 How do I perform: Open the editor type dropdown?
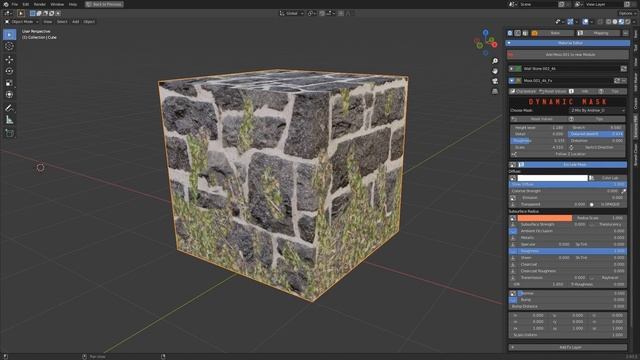point(9,13)
